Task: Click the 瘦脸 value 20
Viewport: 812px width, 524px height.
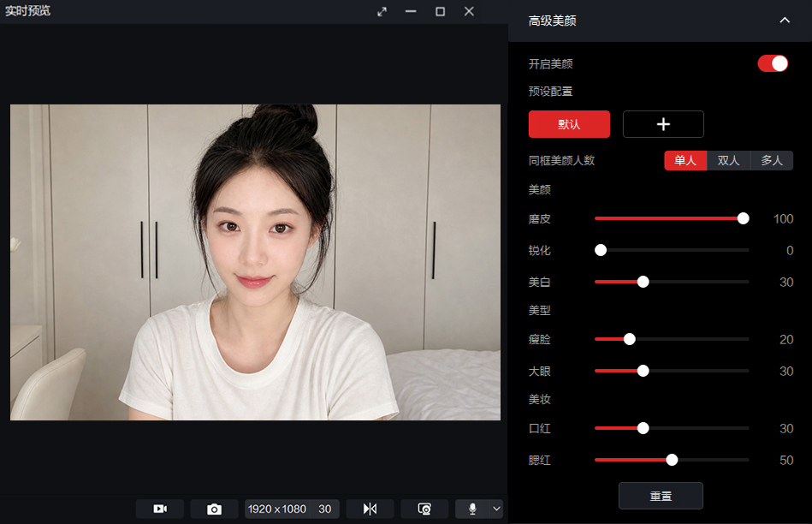Action: tap(786, 339)
